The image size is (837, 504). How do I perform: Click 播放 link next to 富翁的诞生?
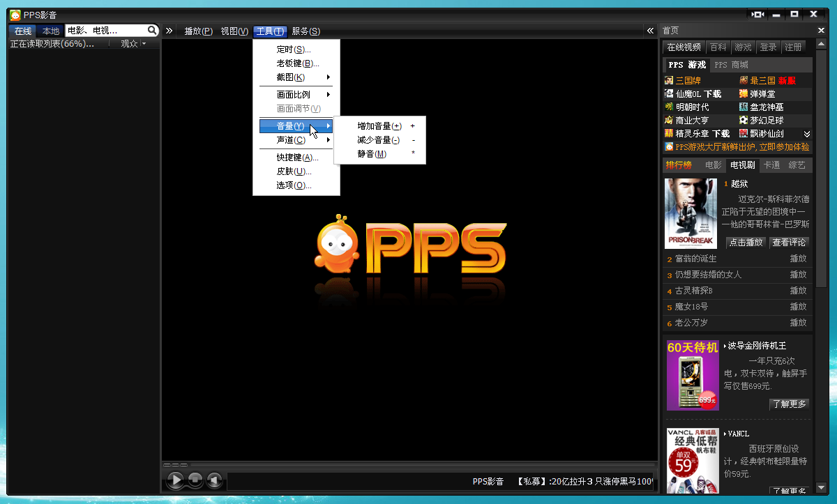(798, 259)
